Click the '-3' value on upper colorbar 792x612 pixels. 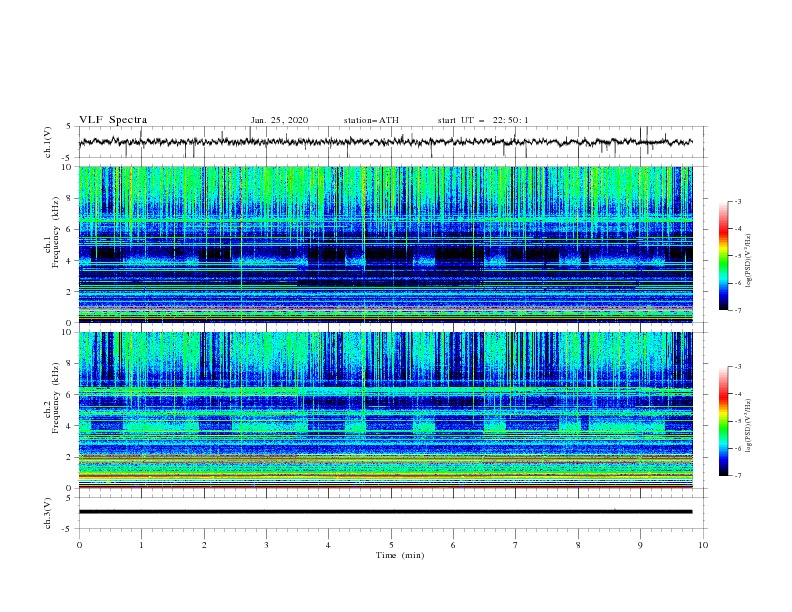click(738, 201)
